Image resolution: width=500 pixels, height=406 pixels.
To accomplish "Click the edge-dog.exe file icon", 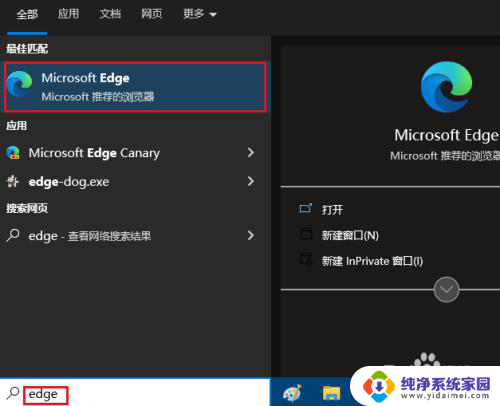I will 13,181.
